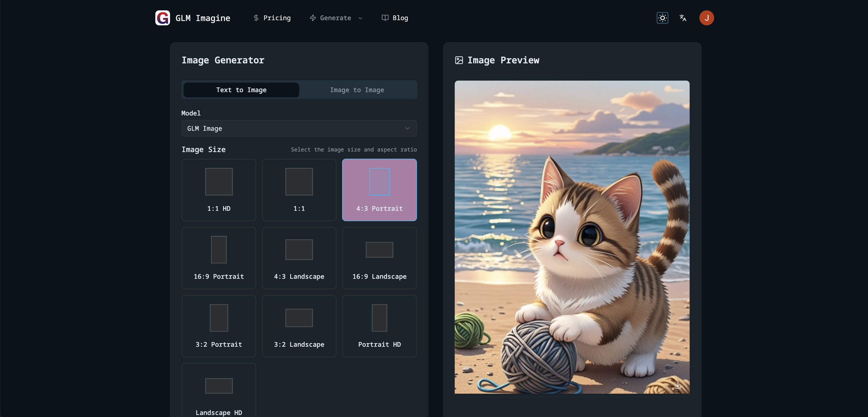Image resolution: width=868 pixels, height=417 pixels.
Task: Open the GLM Image model dropdown
Action: pos(299,128)
